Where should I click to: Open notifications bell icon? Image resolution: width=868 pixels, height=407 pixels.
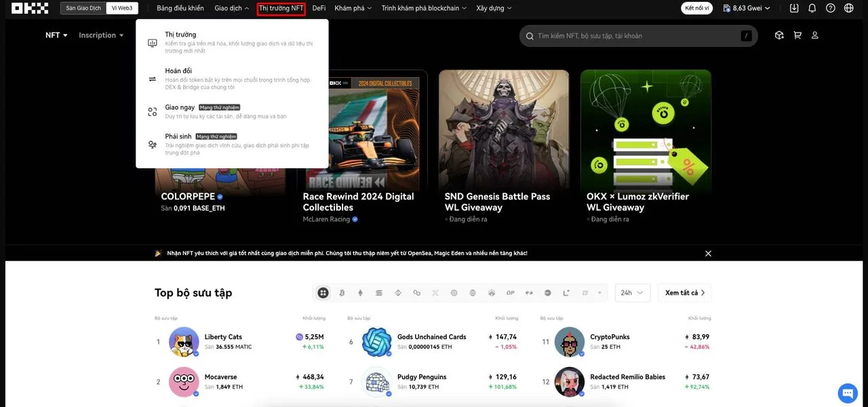[812, 8]
